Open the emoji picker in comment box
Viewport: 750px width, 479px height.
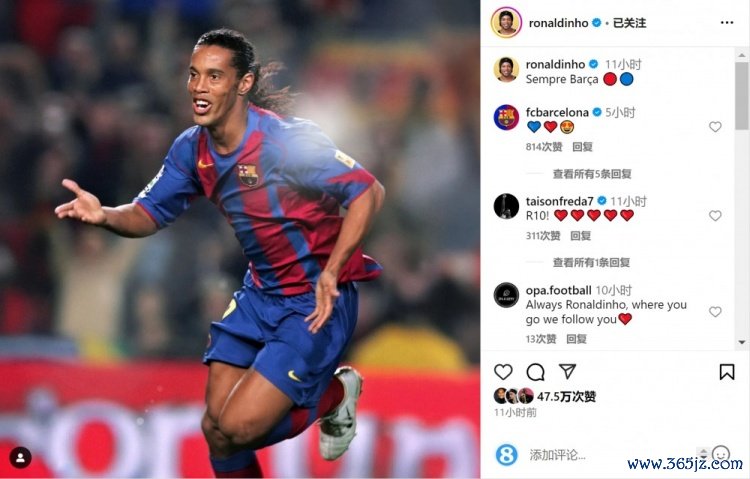click(721, 453)
